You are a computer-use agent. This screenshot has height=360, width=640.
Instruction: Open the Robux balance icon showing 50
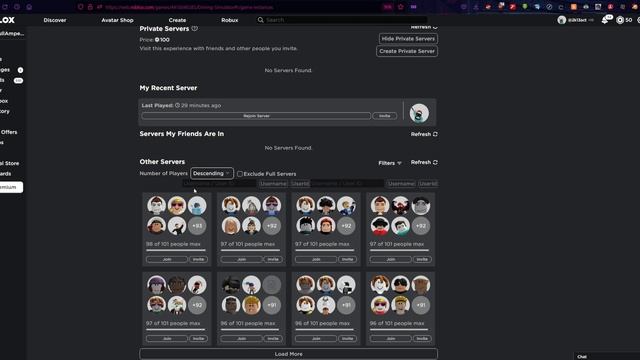click(x=620, y=20)
